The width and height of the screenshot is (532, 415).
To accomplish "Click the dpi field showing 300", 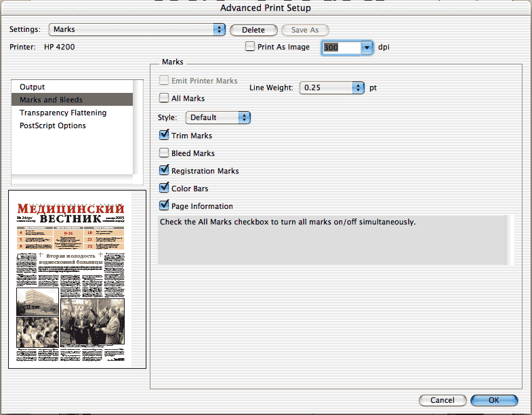I will [x=341, y=47].
